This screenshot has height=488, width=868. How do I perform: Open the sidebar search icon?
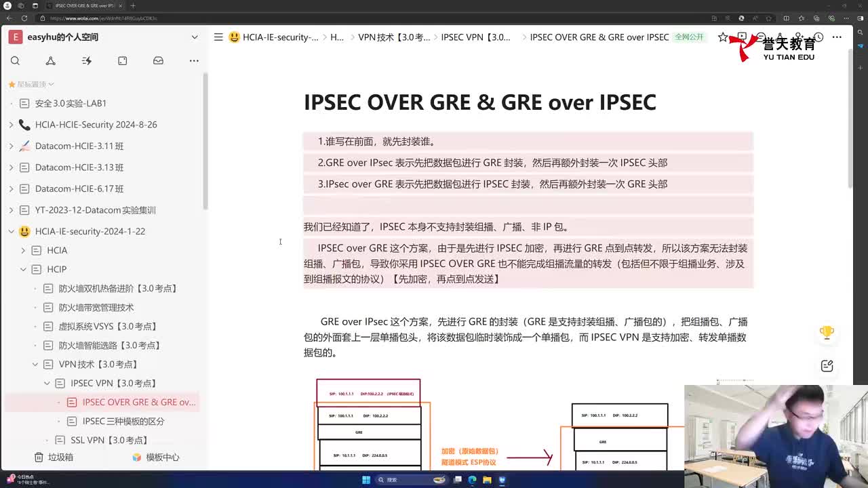(15, 60)
